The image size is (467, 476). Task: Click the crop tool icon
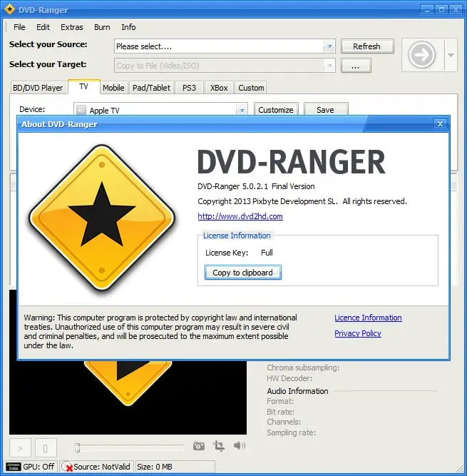(x=219, y=445)
